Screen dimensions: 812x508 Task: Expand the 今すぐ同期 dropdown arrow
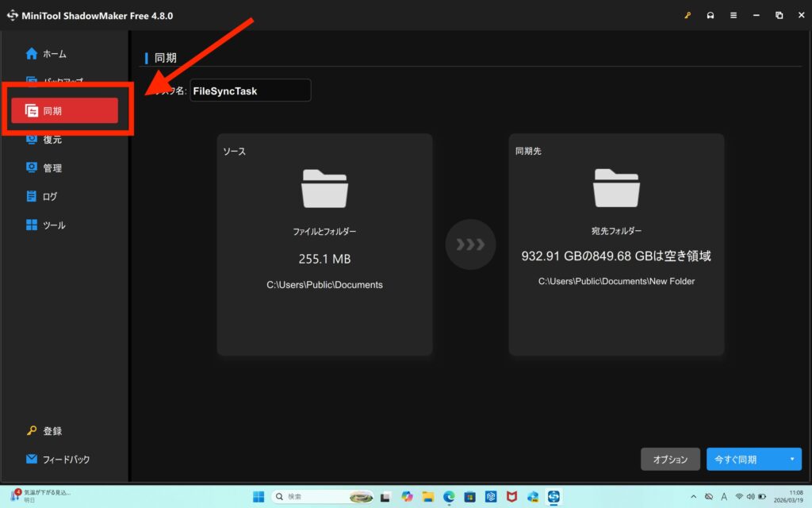click(791, 460)
